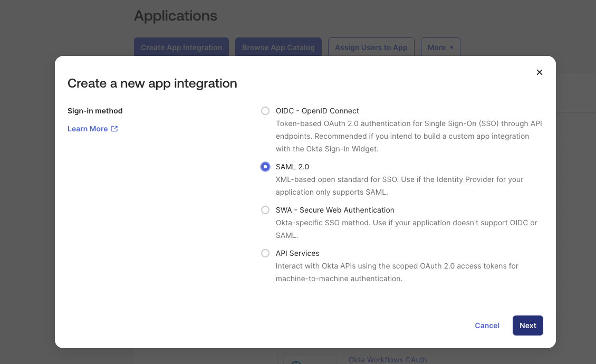This screenshot has width=596, height=364.
Task: Click Assign Users to App
Action: (371, 47)
